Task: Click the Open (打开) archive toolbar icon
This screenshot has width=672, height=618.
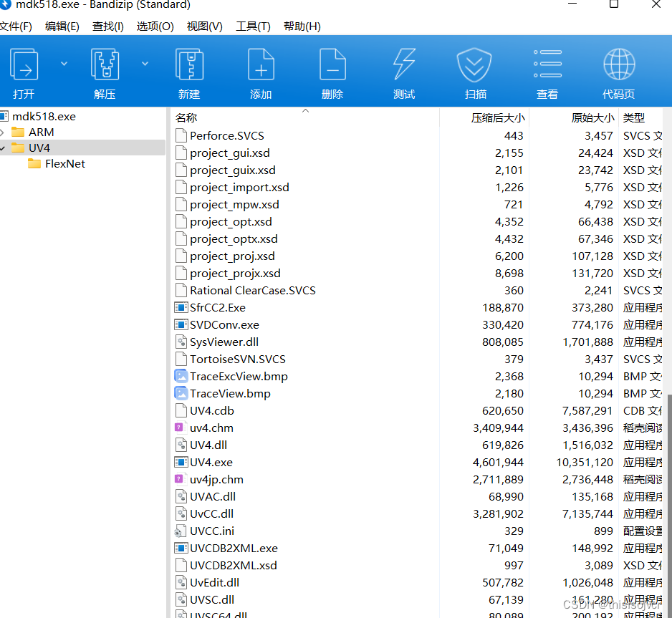Action: (x=24, y=64)
